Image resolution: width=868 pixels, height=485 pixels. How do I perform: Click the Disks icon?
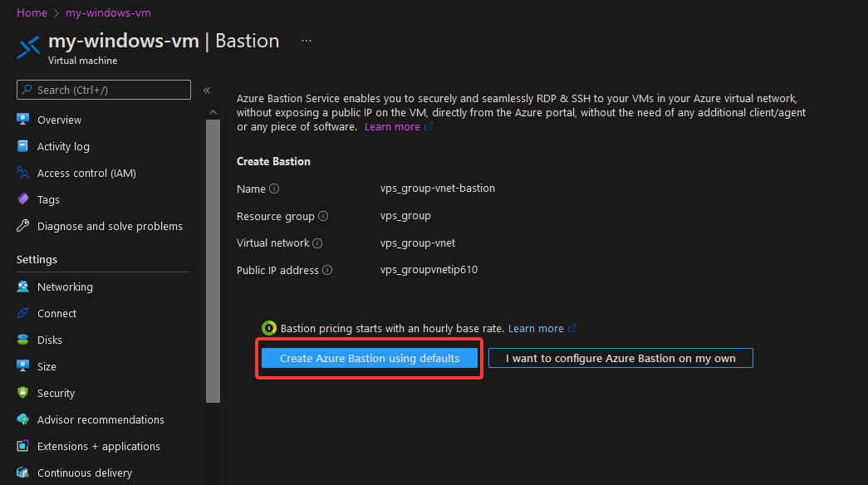(22, 340)
